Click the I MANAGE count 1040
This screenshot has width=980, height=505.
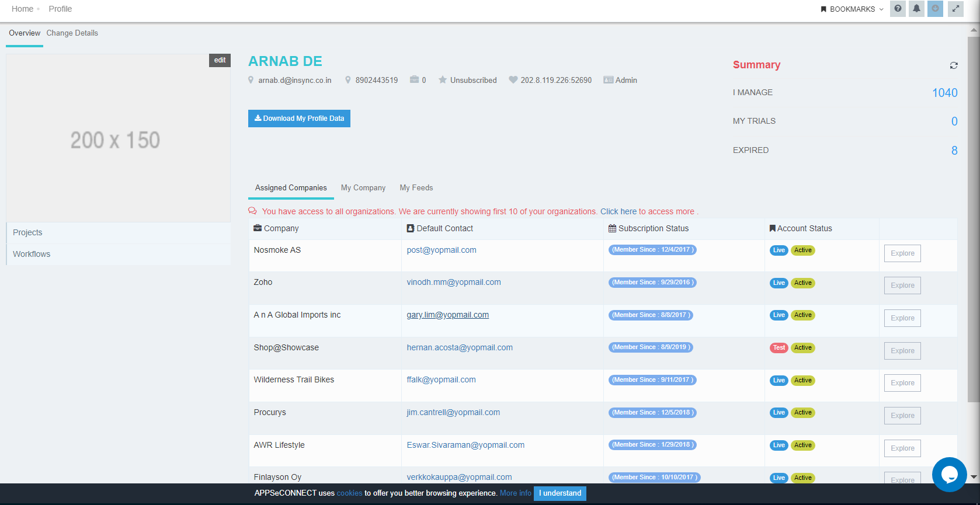coord(944,93)
